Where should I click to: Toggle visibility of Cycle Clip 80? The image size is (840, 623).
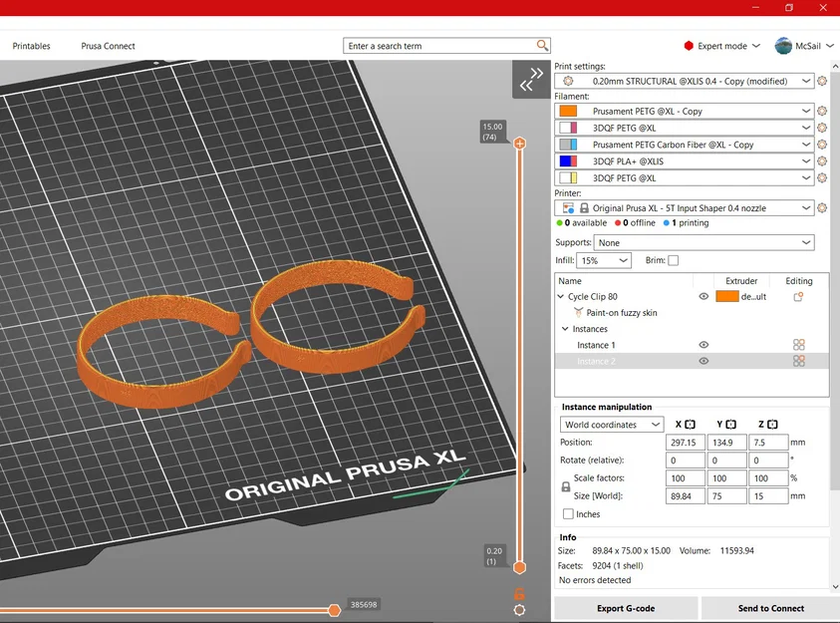[x=703, y=296]
